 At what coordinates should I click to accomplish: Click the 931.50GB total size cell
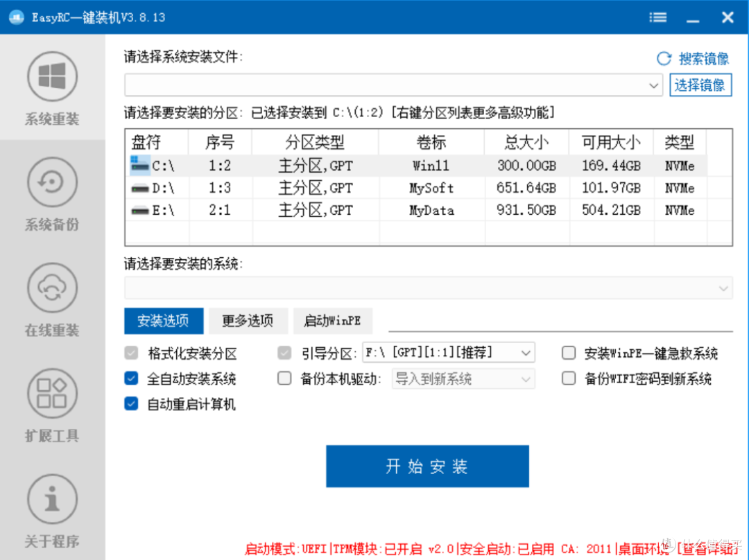(526, 210)
